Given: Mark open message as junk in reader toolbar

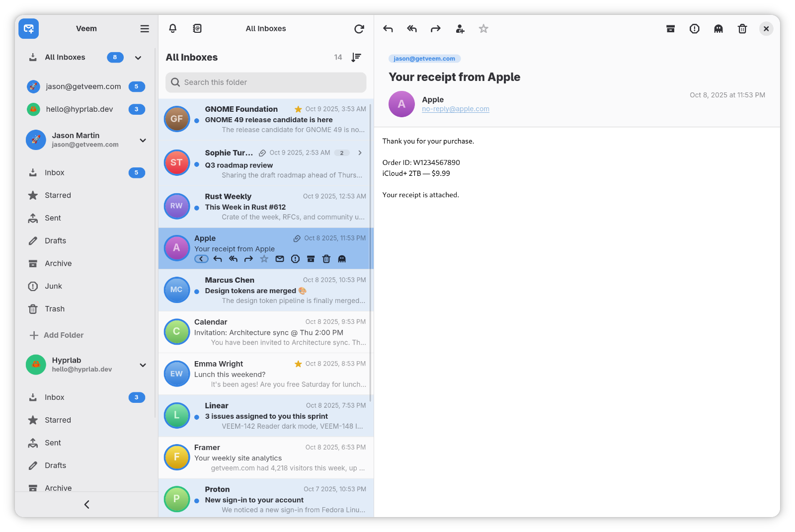Looking at the screenshot, I should (695, 29).
